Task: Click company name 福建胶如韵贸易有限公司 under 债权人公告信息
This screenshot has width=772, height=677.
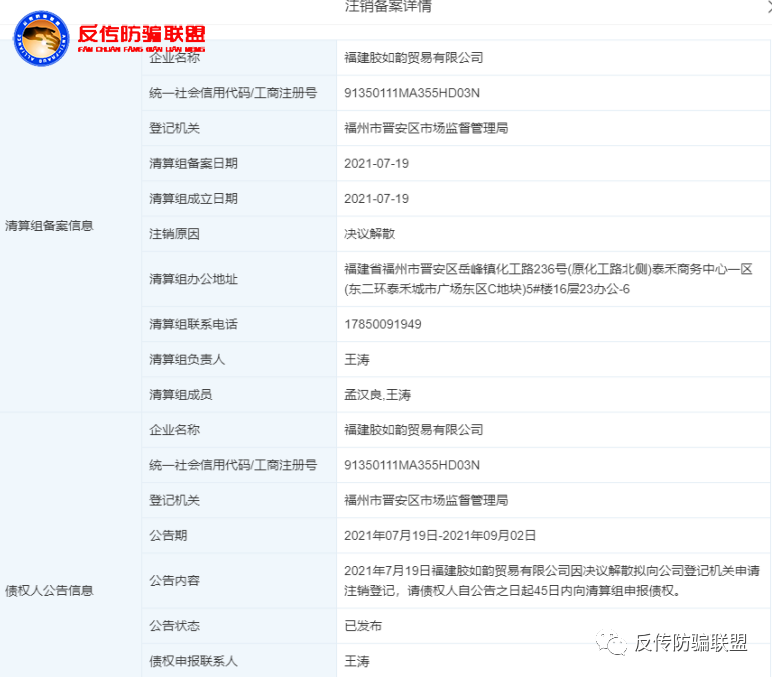Action: (x=414, y=430)
